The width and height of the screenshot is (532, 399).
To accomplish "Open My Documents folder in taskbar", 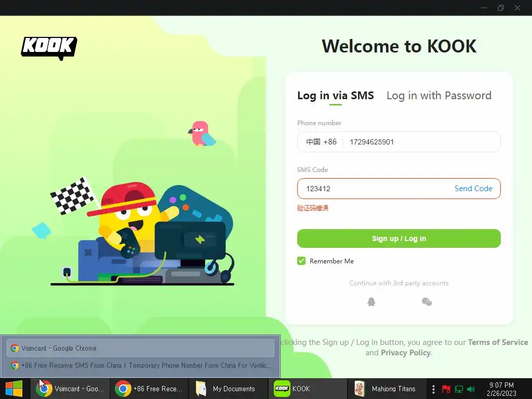I will (228, 389).
